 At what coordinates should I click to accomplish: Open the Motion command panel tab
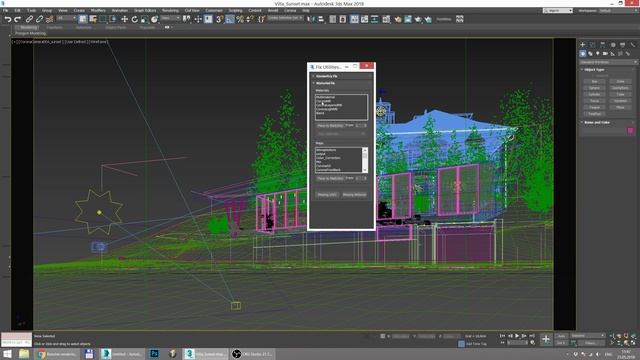[613, 44]
